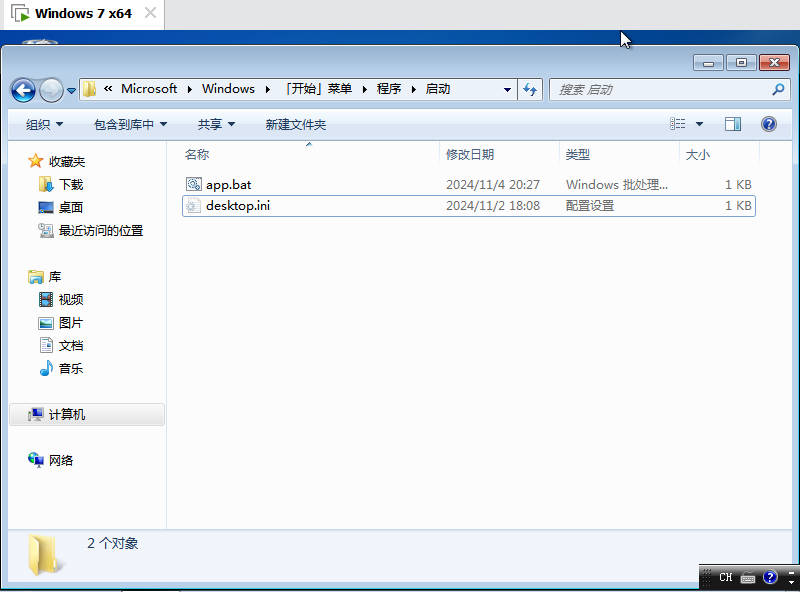800x592 pixels.
Task: Open the 共享 menu
Action: click(216, 125)
